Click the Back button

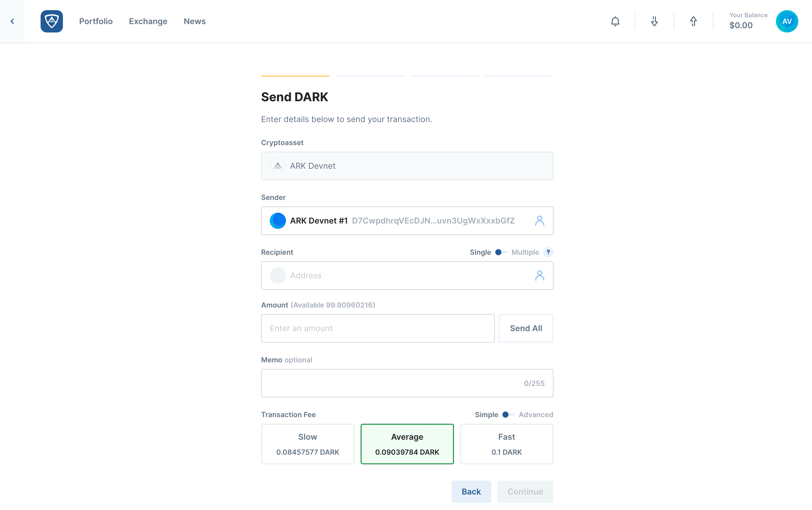pos(471,491)
